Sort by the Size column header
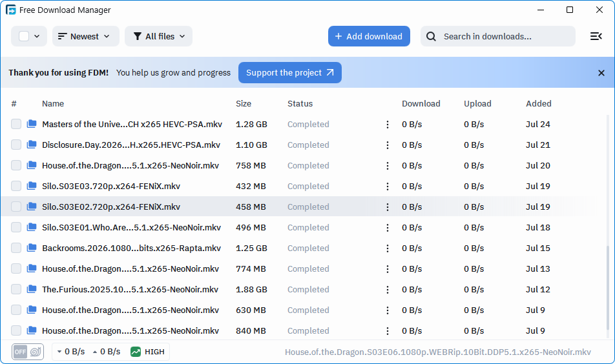The width and height of the screenshot is (615, 364). click(243, 103)
